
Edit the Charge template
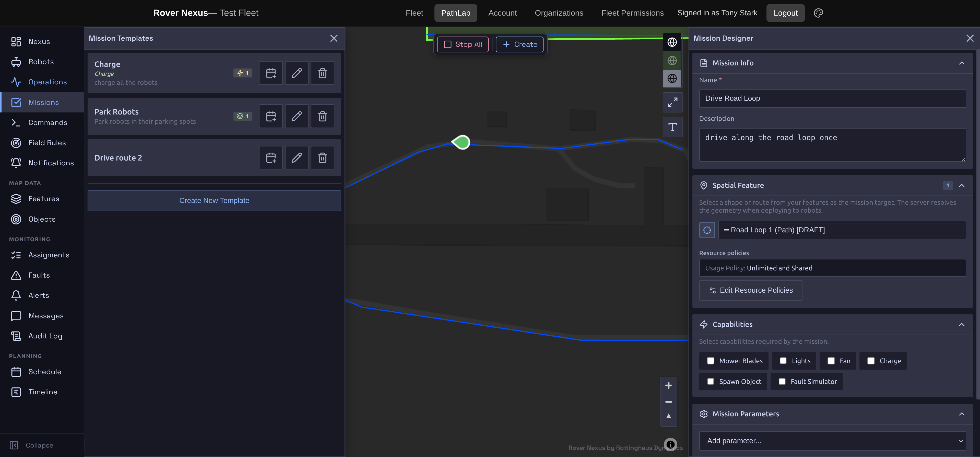pos(297,73)
